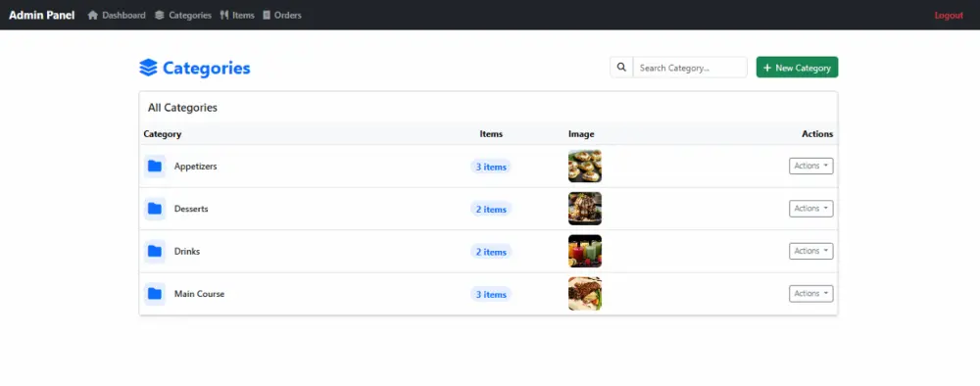Select the Drinks category name
The image size is (980, 386).
(x=187, y=251)
